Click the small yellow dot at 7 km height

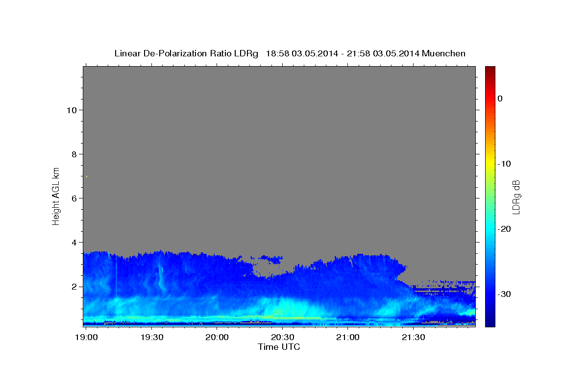click(87, 176)
